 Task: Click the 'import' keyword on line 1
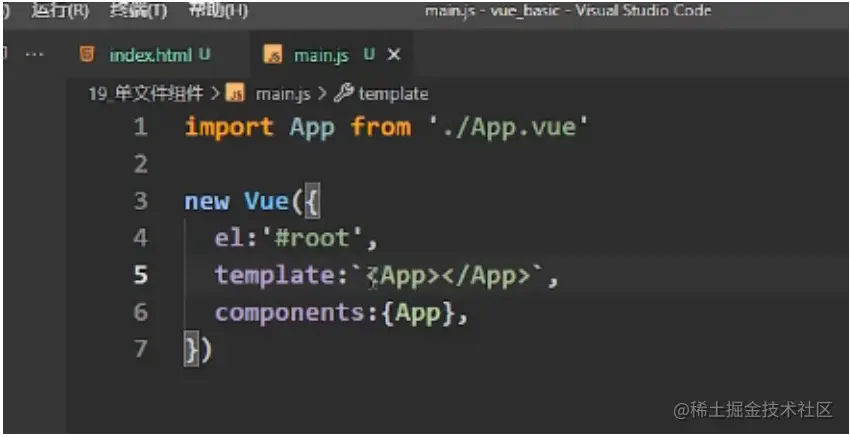coord(229,128)
